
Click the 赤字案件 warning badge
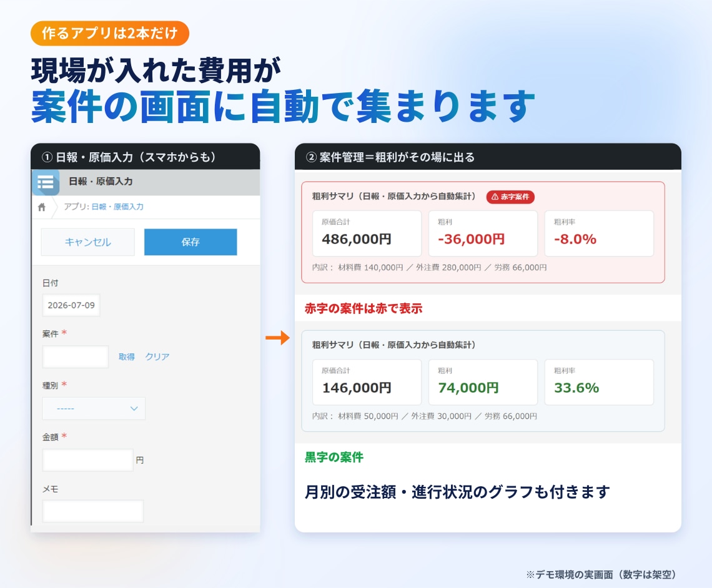[510, 197]
